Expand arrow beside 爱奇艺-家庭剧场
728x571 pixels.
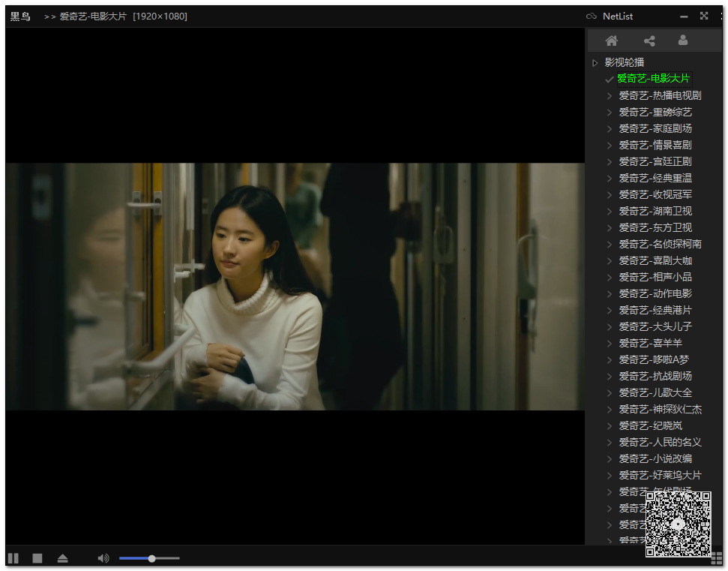point(609,129)
